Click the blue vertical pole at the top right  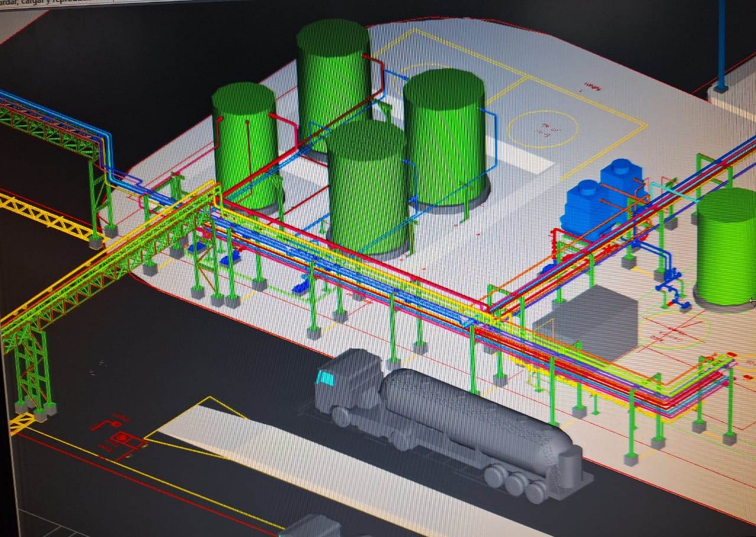pos(721,44)
